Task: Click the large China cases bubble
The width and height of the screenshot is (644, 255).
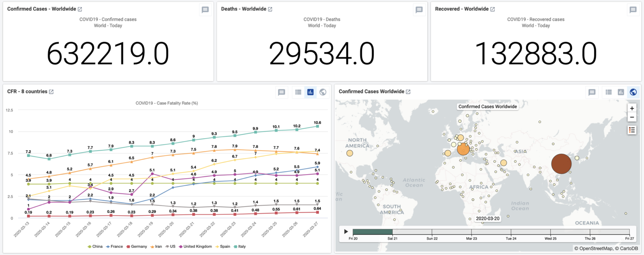Action: click(x=561, y=164)
